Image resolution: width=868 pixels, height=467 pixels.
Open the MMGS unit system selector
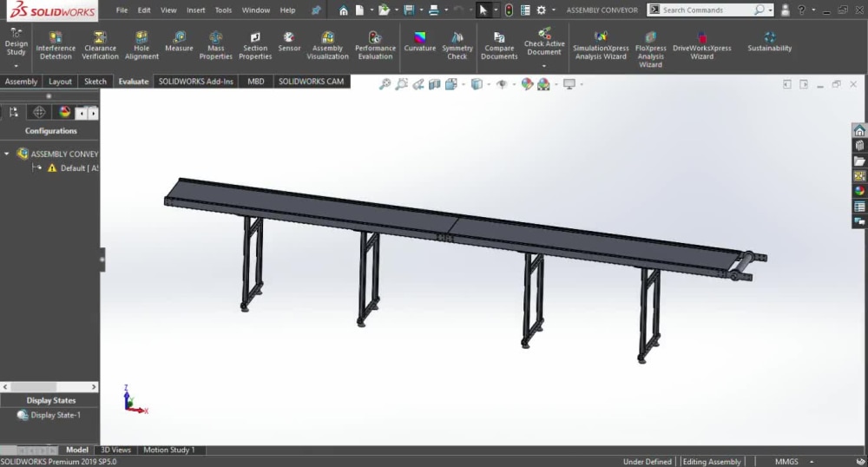click(x=786, y=462)
